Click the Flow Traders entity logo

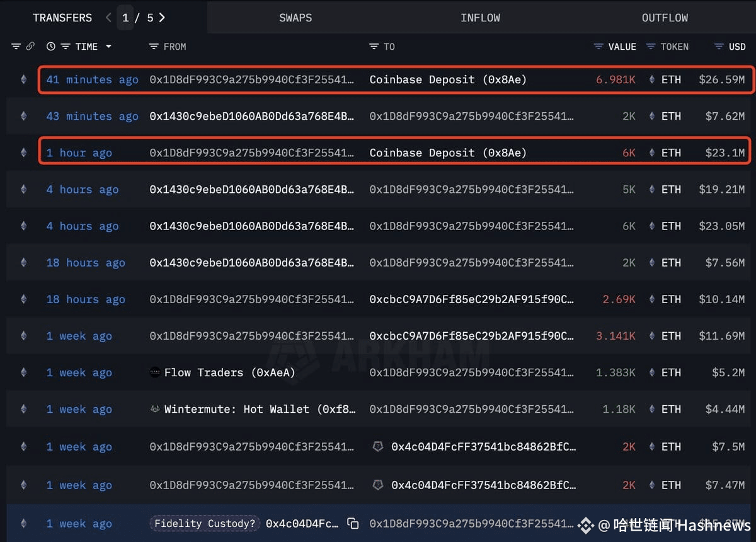[155, 372]
